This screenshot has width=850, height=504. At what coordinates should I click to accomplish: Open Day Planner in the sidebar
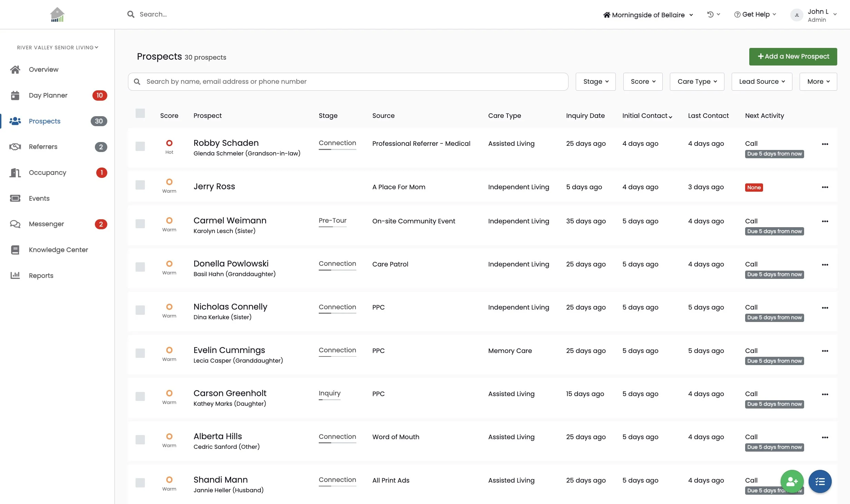pos(48,95)
